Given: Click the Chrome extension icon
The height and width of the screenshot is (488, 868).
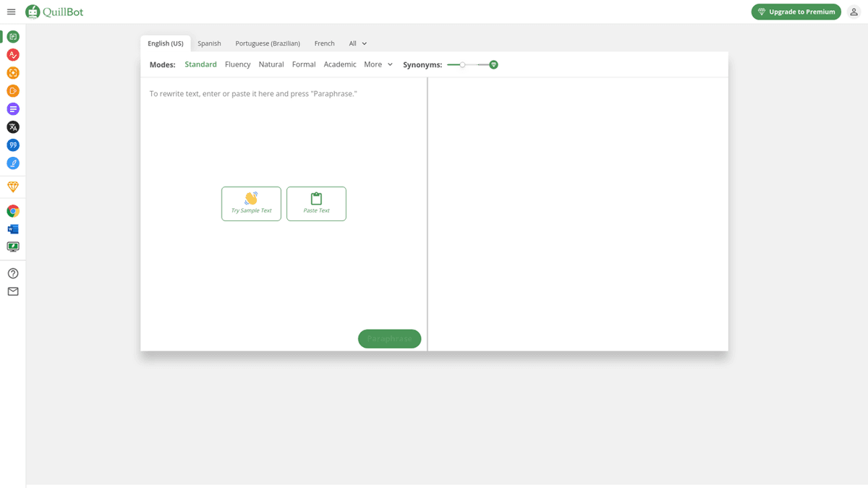Looking at the screenshot, I should click(x=13, y=211).
